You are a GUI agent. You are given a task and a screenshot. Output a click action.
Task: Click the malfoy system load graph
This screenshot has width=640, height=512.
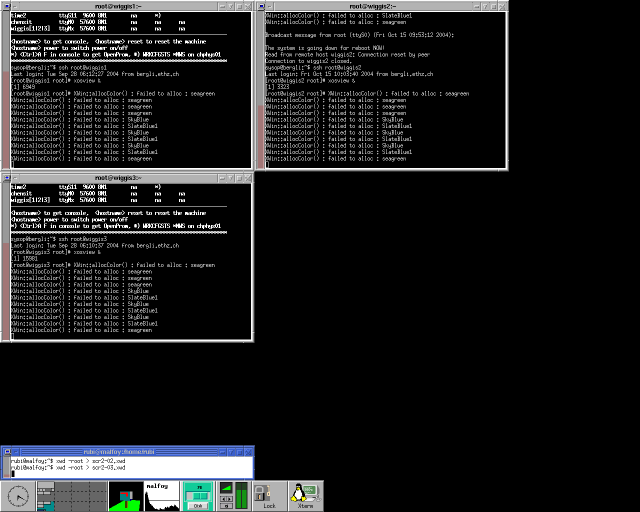(x=162, y=495)
